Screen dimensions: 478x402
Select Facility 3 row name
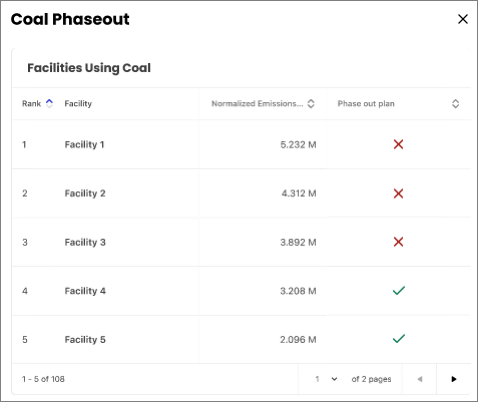[85, 242]
